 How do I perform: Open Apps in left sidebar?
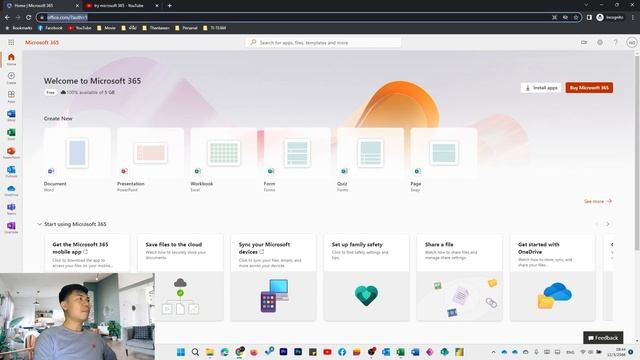tap(11, 97)
